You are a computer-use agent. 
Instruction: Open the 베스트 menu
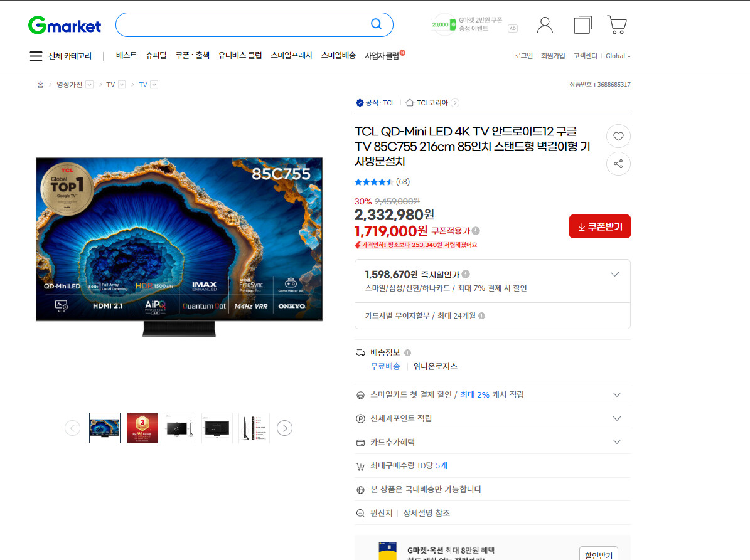coord(126,55)
